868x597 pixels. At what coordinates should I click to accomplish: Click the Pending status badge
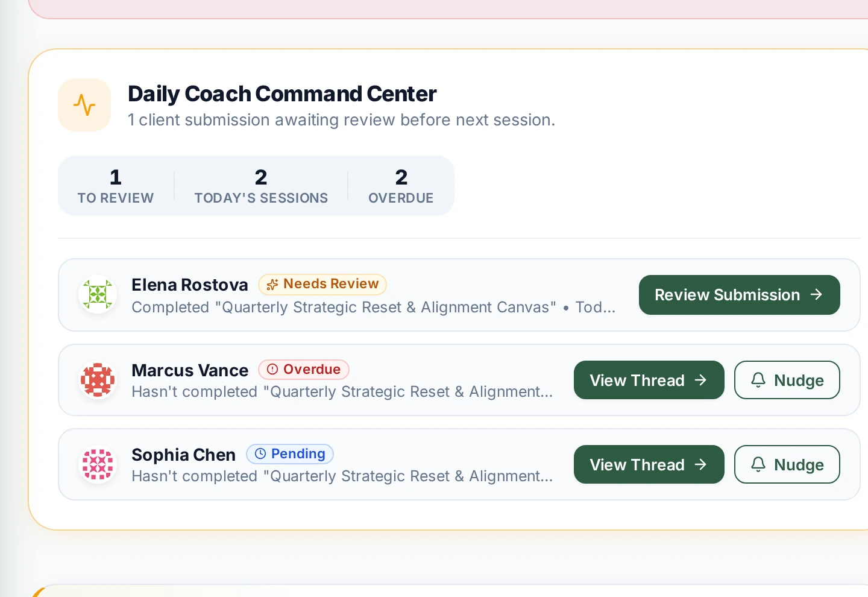point(290,453)
